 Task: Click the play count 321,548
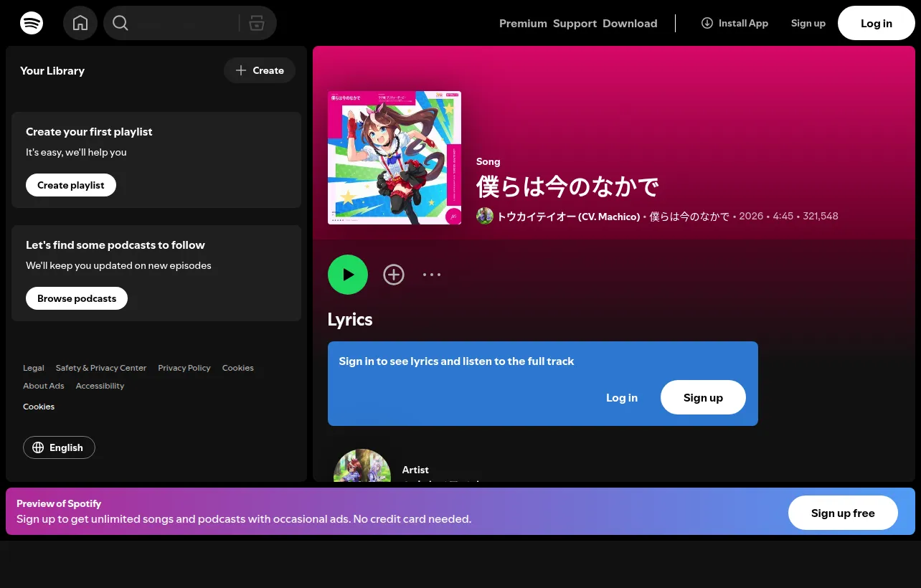[821, 216]
